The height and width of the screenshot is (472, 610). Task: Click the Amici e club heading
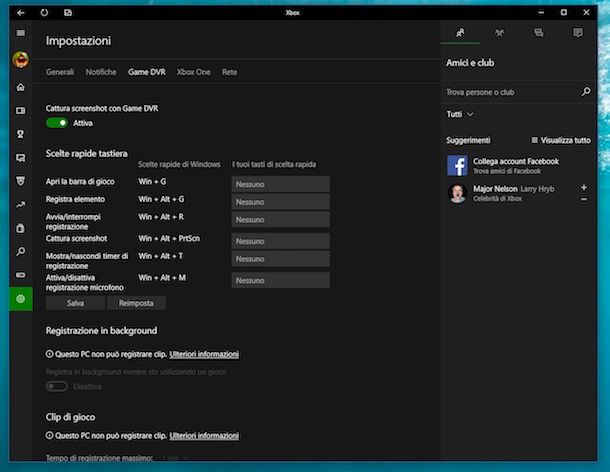pos(470,63)
